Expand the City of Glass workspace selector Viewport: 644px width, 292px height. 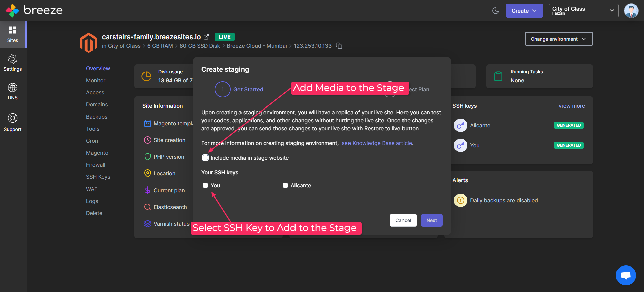[x=583, y=11]
